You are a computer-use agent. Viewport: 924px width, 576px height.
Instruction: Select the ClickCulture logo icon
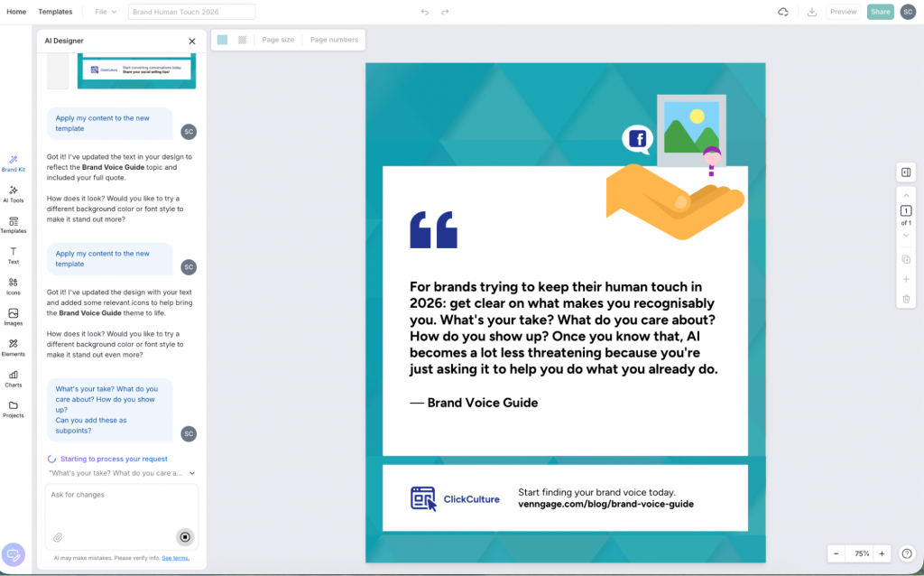(424, 498)
